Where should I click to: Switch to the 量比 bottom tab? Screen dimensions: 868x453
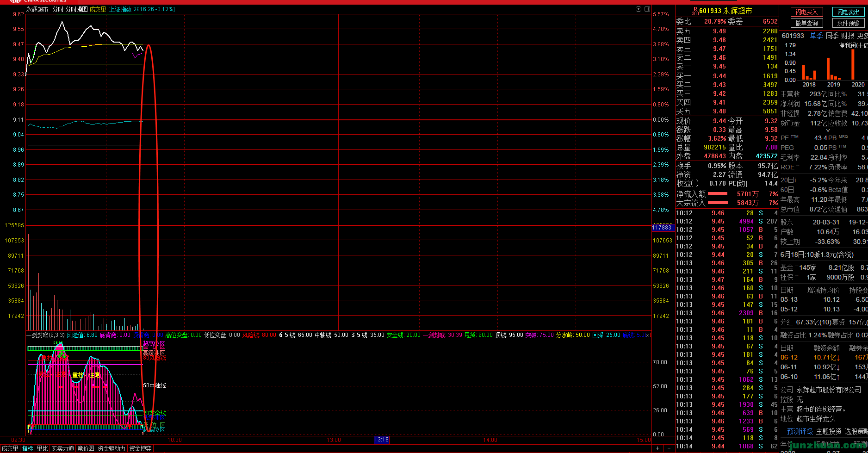42,448
